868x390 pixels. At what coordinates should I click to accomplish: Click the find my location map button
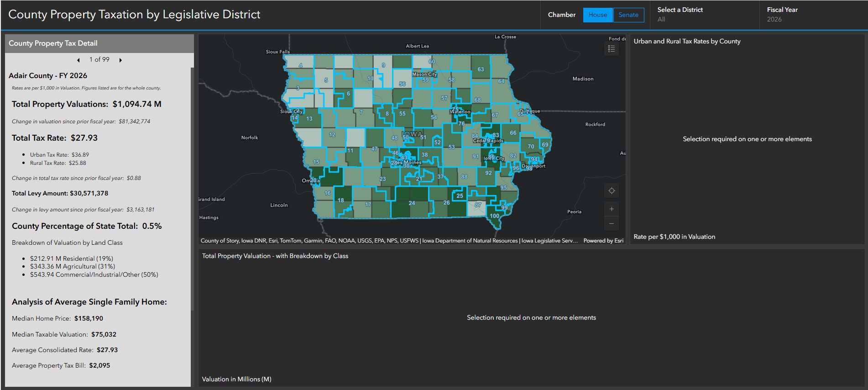pos(612,191)
